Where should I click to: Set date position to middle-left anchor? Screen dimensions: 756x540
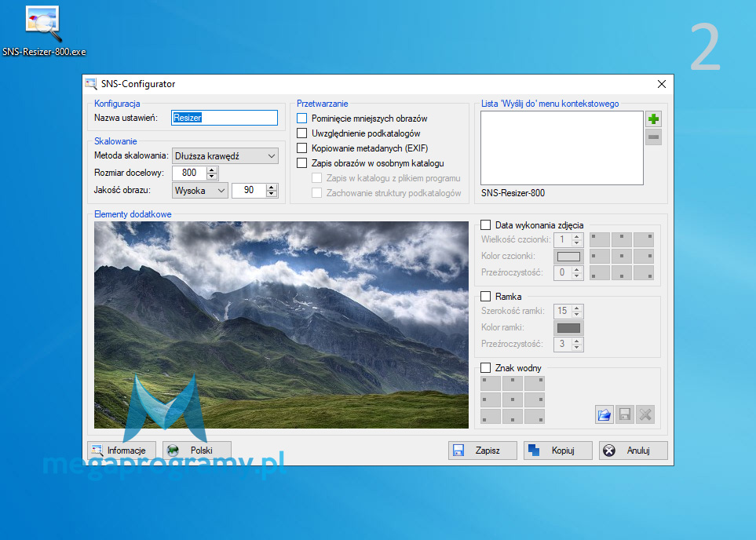[x=600, y=256]
